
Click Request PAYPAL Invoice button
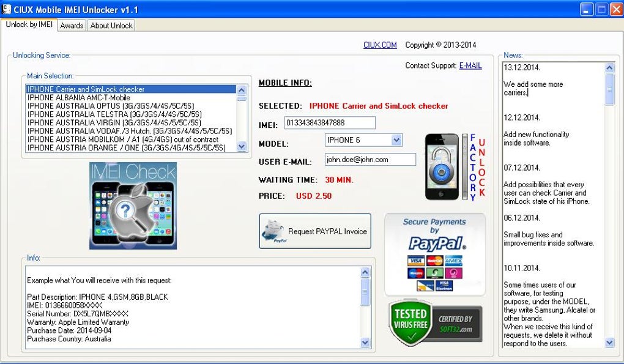click(315, 231)
